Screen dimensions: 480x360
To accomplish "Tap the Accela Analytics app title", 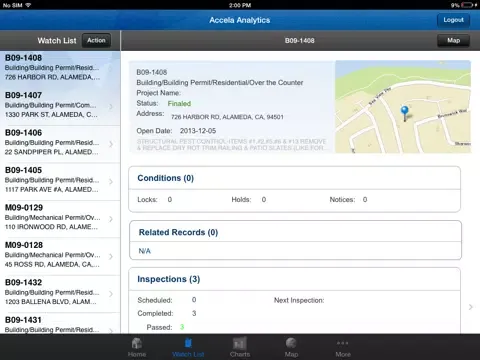I will click(x=240, y=20).
